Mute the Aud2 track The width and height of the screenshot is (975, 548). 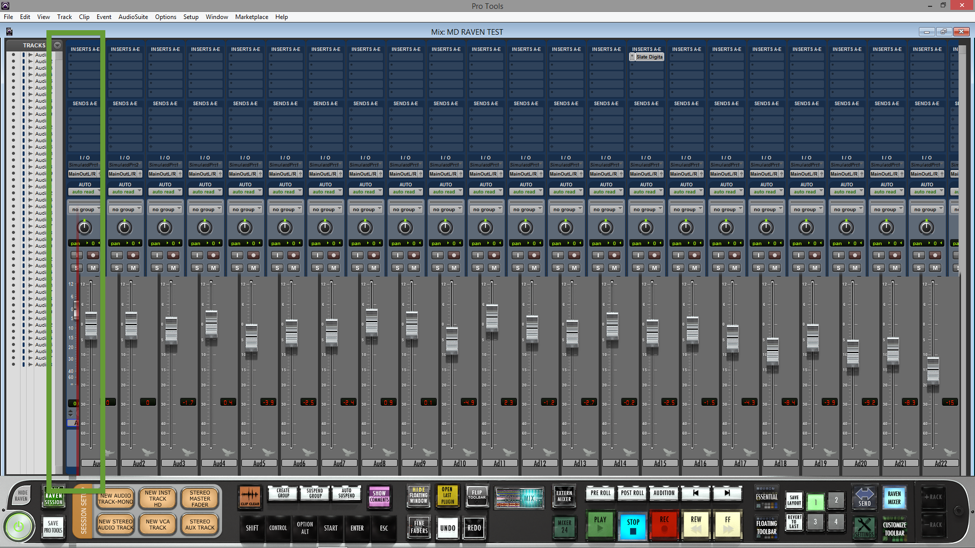133,267
